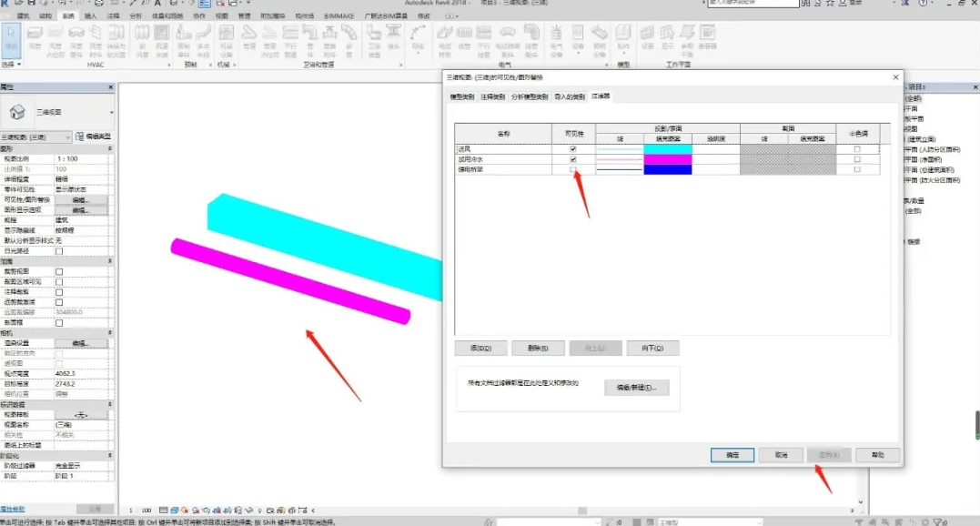Click the 3D view house type thumbnail
The width and height of the screenshot is (980, 526).
(17, 112)
